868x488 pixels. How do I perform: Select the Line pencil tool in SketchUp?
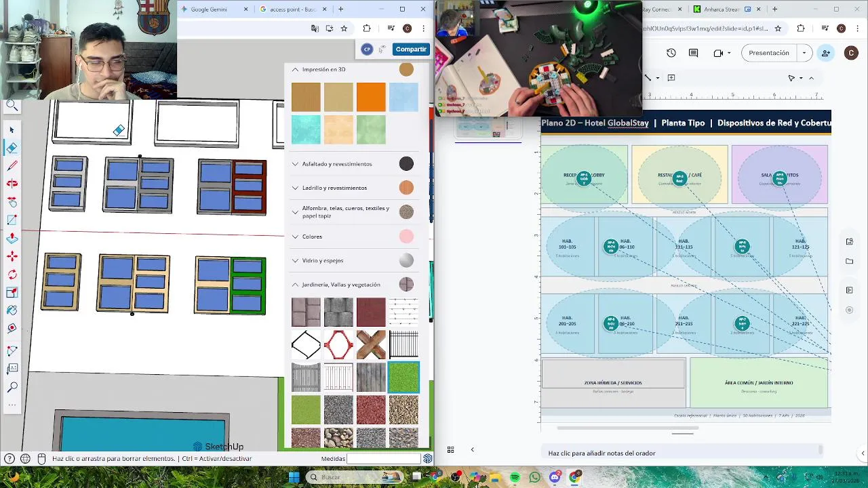(12, 166)
